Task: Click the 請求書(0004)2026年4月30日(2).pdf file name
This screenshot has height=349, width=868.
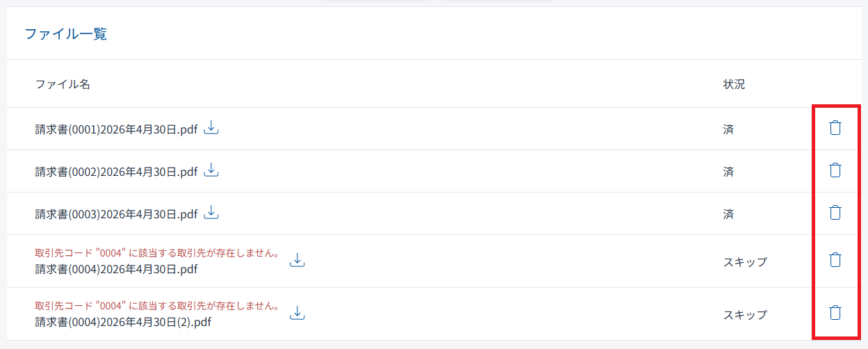Action: [123, 322]
